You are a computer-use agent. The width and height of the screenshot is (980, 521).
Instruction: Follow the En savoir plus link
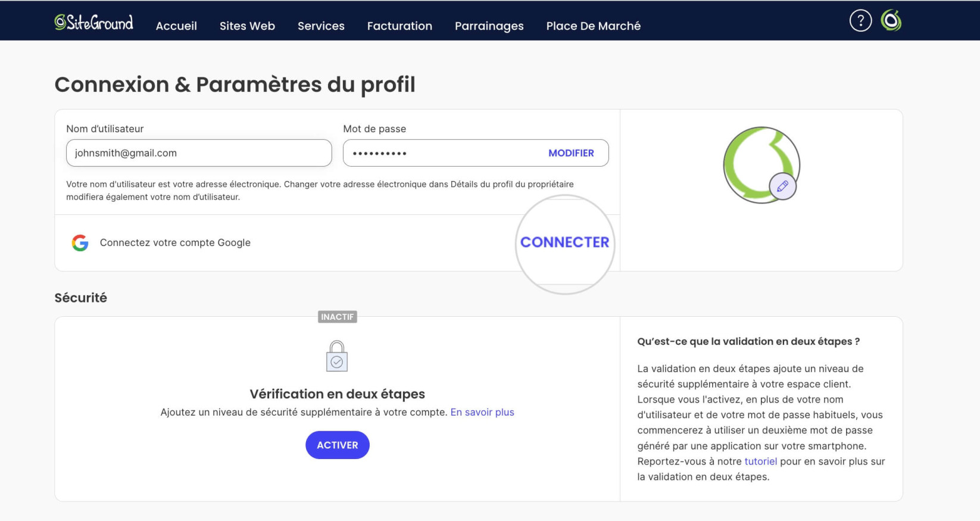(x=482, y=412)
